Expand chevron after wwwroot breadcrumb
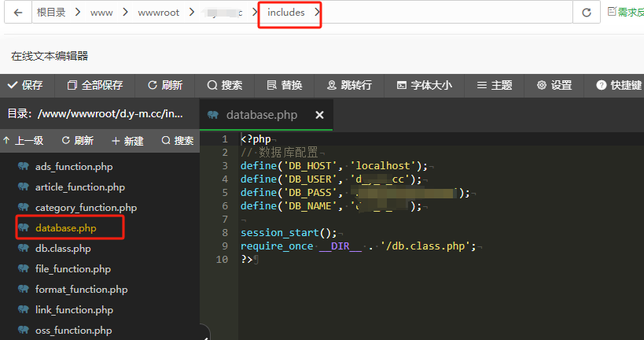This screenshot has height=340, width=644. point(189,13)
